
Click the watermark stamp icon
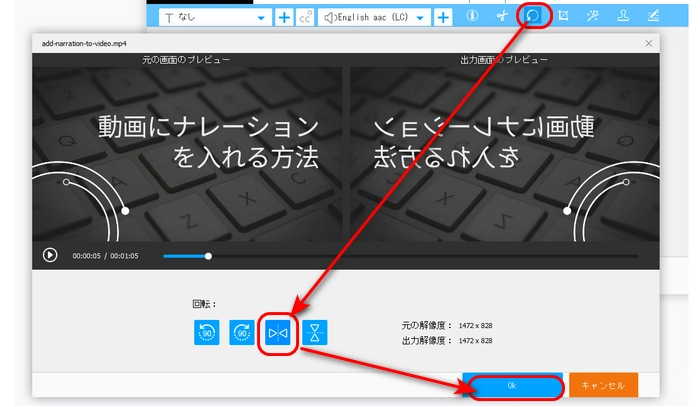[623, 17]
